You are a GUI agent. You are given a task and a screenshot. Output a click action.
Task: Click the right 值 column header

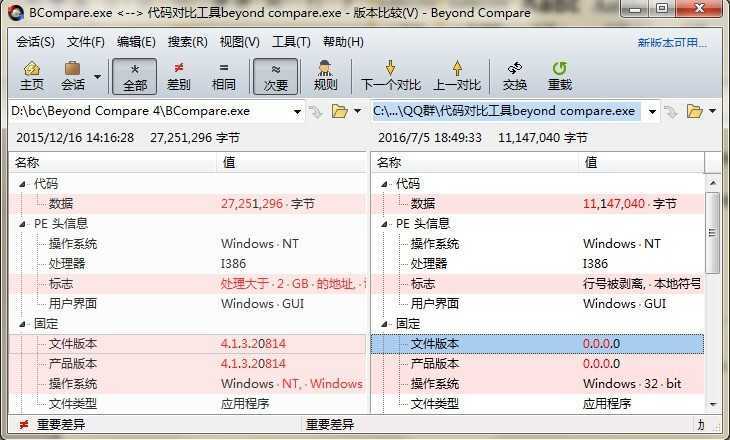[642, 162]
